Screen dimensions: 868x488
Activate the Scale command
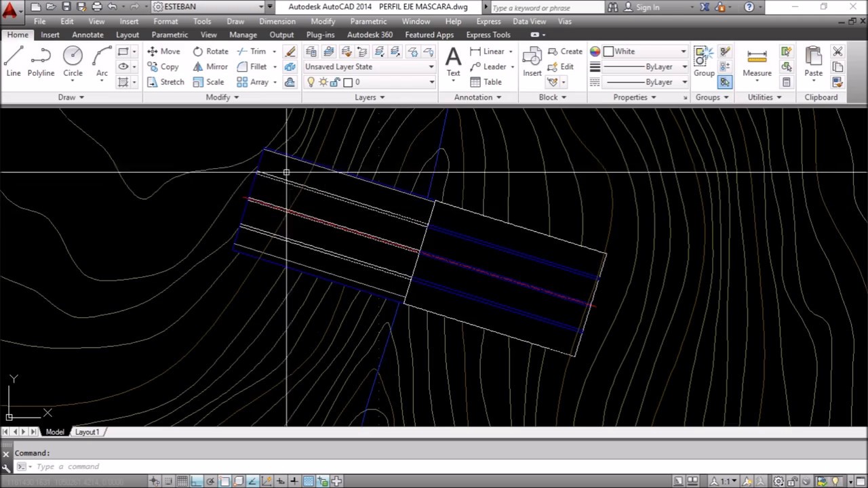(x=208, y=82)
